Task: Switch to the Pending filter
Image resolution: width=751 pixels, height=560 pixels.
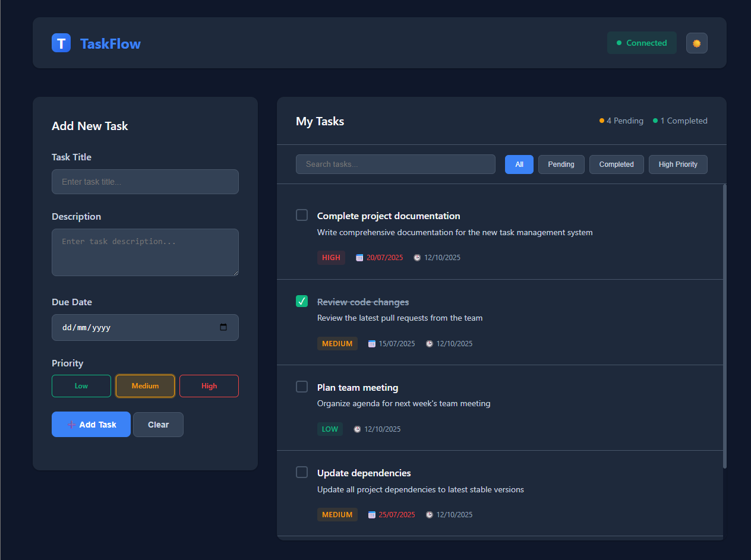Action: tap(561, 164)
